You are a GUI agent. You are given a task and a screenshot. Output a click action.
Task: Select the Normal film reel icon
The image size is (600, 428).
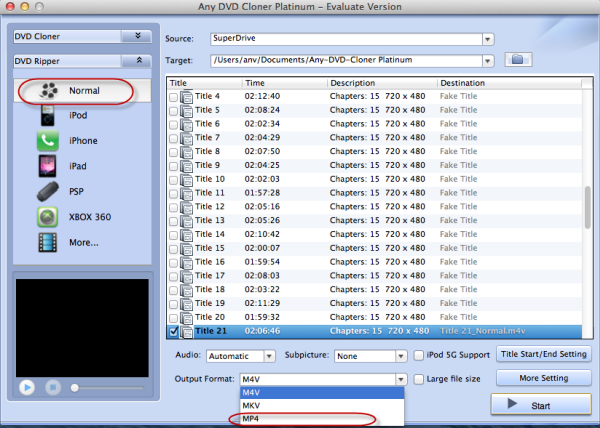(48, 91)
